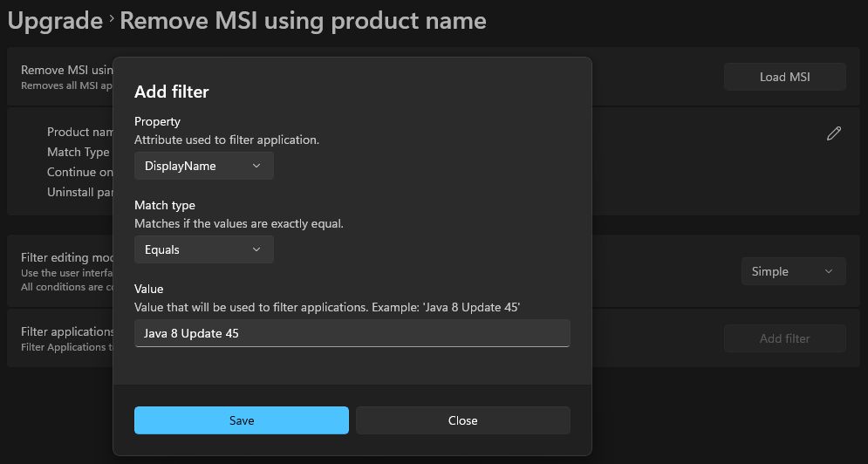Open the Simple filter editing mode dropdown

793,271
